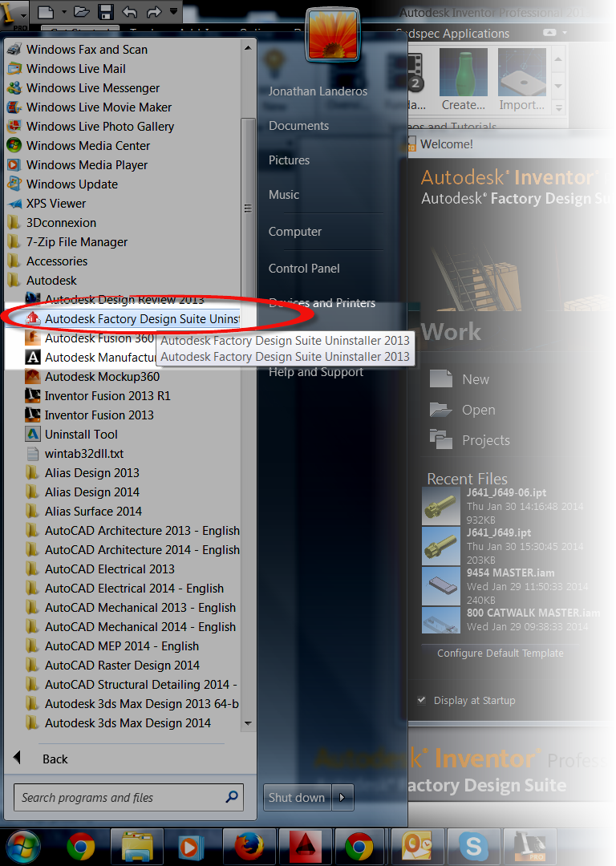
Task: Open Help and Support
Action: click(316, 373)
